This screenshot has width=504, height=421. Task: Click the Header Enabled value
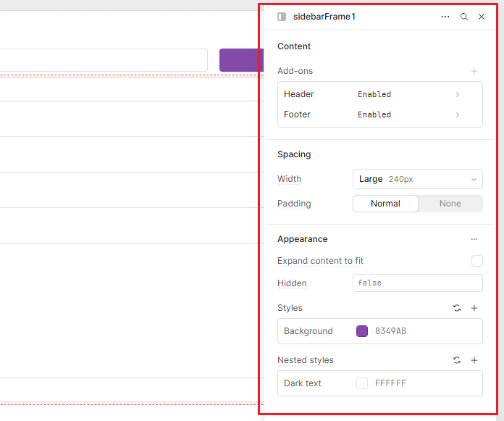(374, 94)
